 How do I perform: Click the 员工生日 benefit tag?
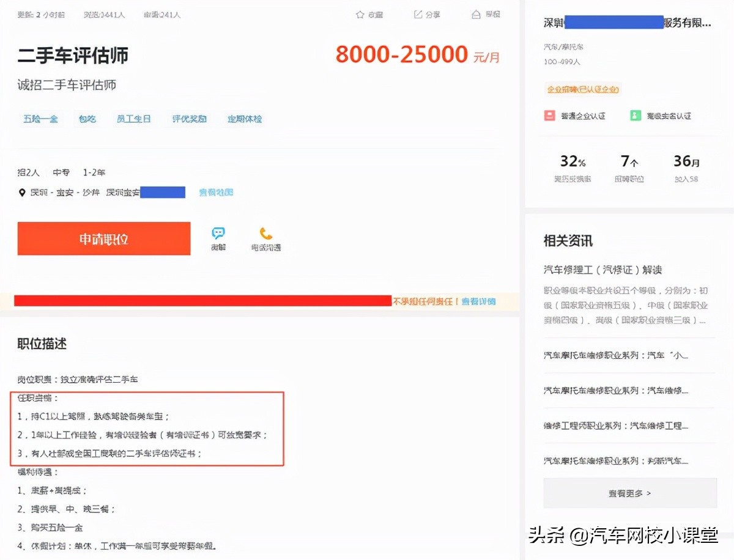pos(134,119)
